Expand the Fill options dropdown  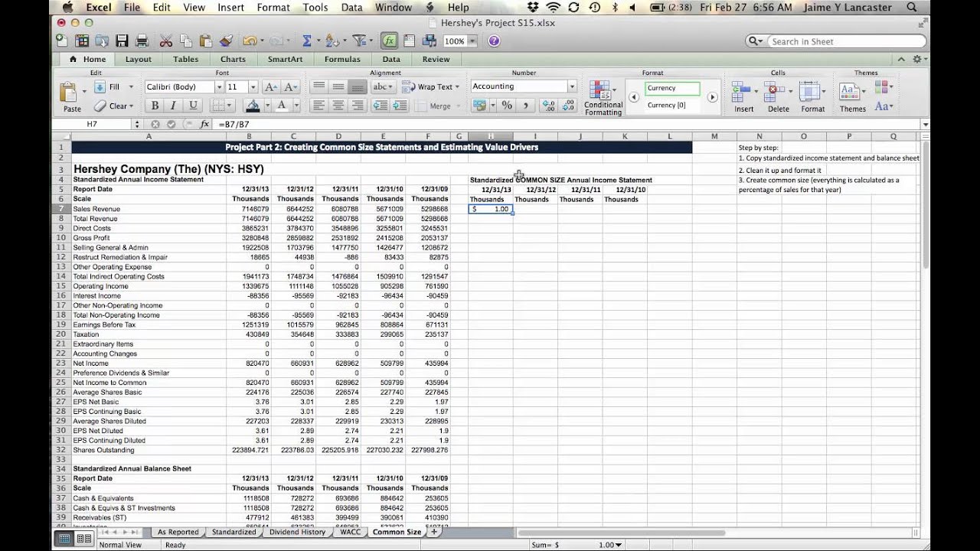[x=131, y=87]
